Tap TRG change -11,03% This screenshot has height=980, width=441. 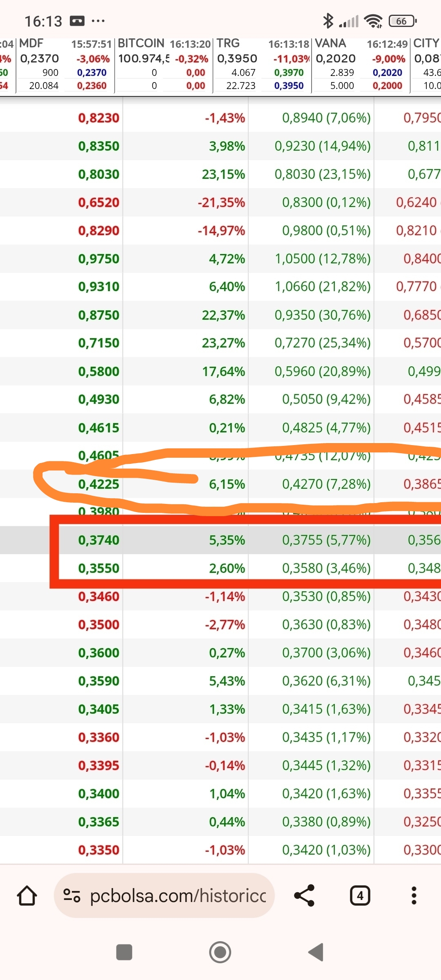(292, 59)
